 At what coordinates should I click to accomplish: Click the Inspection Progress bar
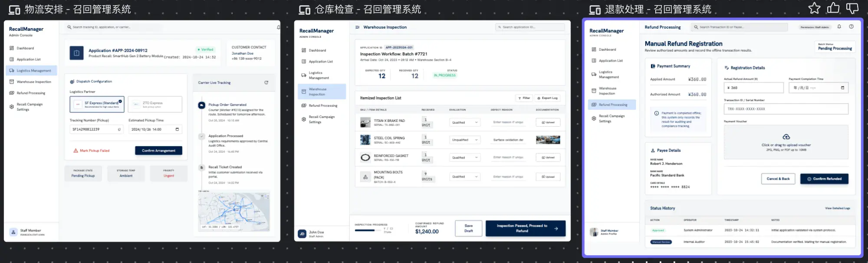point(368,230)
